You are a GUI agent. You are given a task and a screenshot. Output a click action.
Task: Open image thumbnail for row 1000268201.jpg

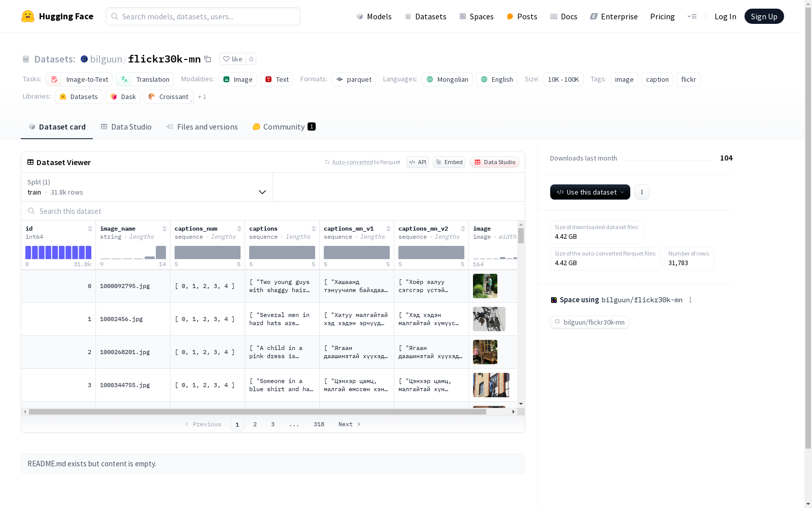(x=485, y=352)
